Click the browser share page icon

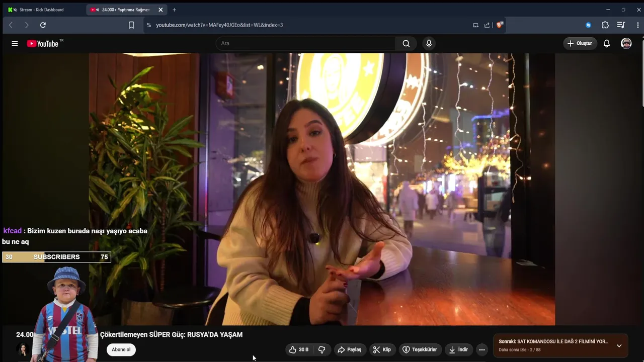point(487,25)
